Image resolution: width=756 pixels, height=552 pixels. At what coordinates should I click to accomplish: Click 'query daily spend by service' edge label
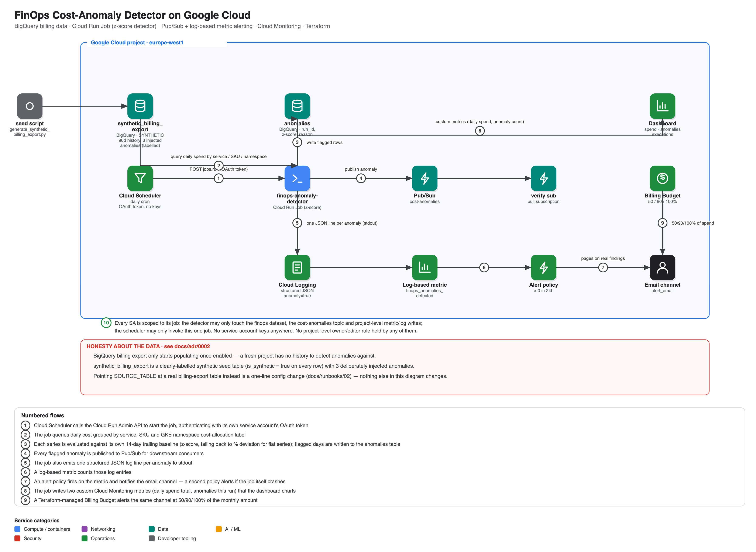219,157
